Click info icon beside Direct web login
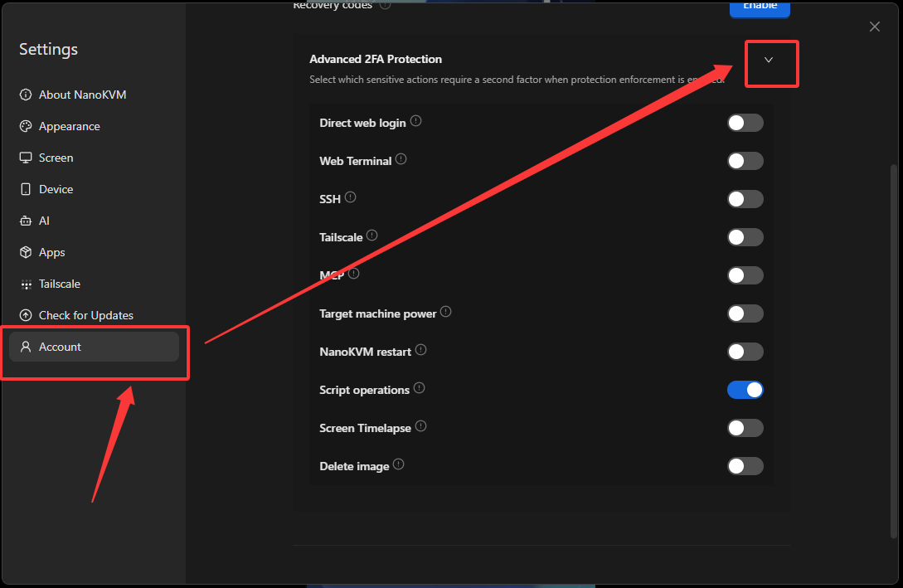 click(415, 121)
